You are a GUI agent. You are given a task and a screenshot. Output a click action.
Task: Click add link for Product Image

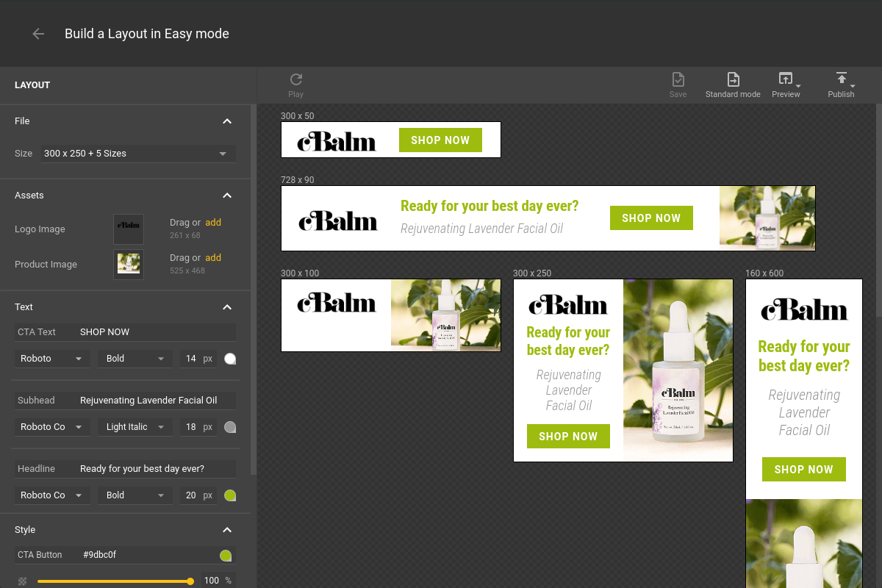213,258
